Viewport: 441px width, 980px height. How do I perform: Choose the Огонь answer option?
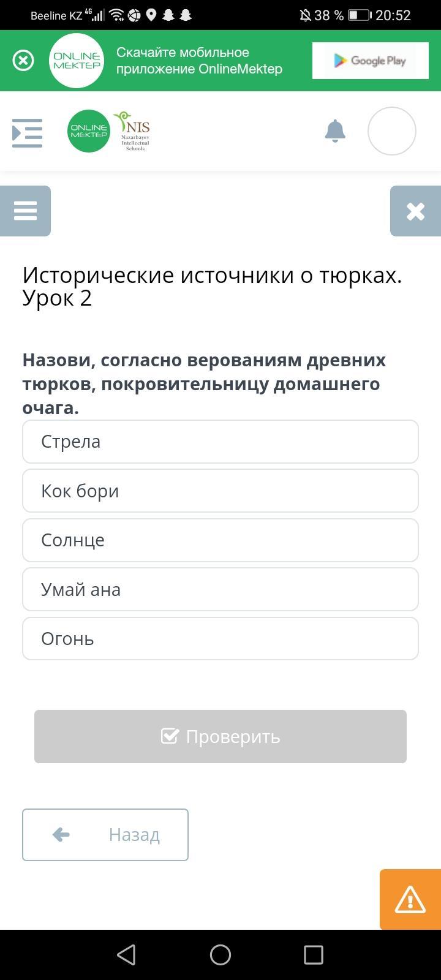coord(221,639)
